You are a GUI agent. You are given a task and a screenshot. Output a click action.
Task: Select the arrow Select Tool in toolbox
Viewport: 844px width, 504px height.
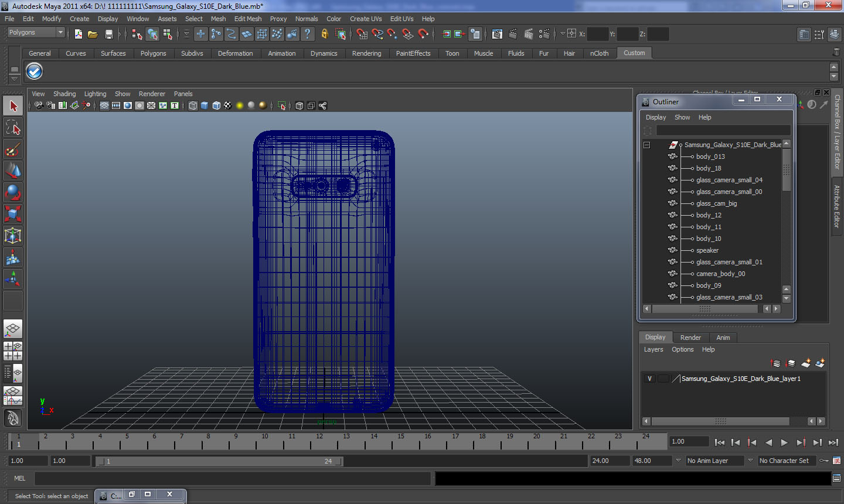tap(13, 106)
